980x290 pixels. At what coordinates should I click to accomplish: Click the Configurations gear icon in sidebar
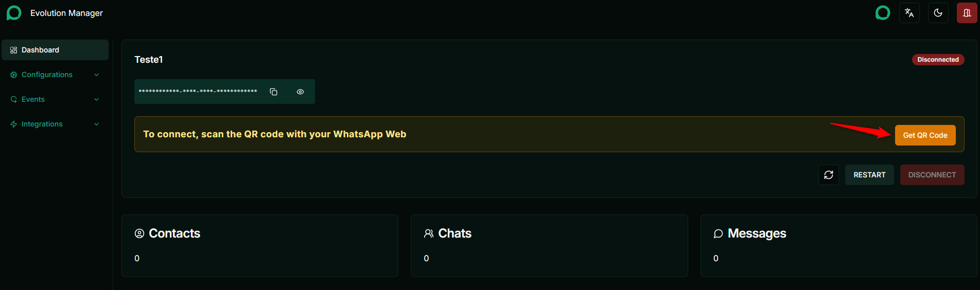pos(14,75)
